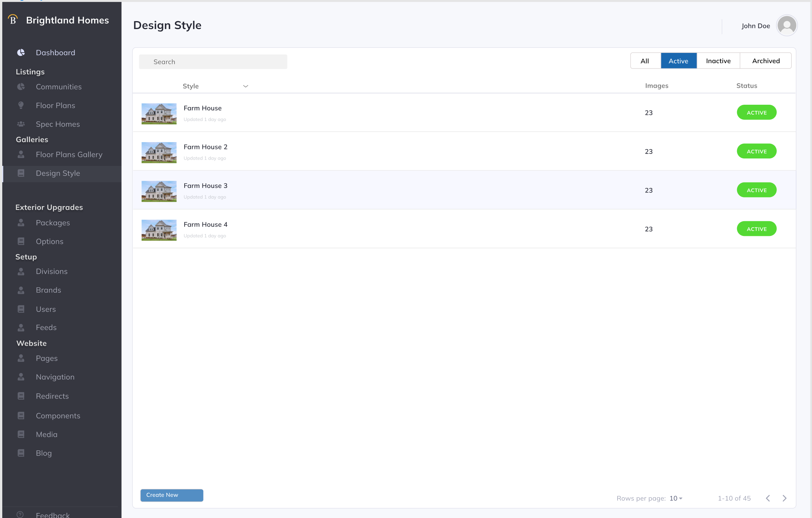Switch to the Archived filter tab
The width and height of the screenshot is (812, 518).
765,61
